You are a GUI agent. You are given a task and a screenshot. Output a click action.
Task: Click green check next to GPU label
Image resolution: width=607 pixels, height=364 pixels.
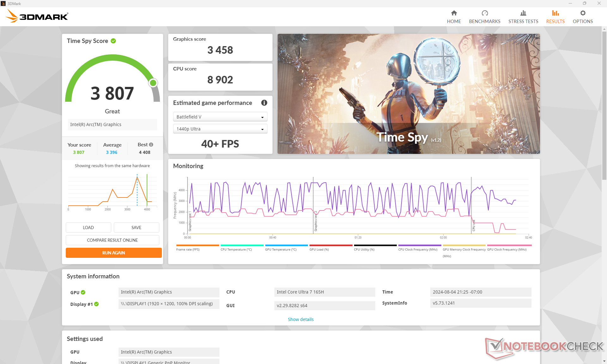coord(83,292)
